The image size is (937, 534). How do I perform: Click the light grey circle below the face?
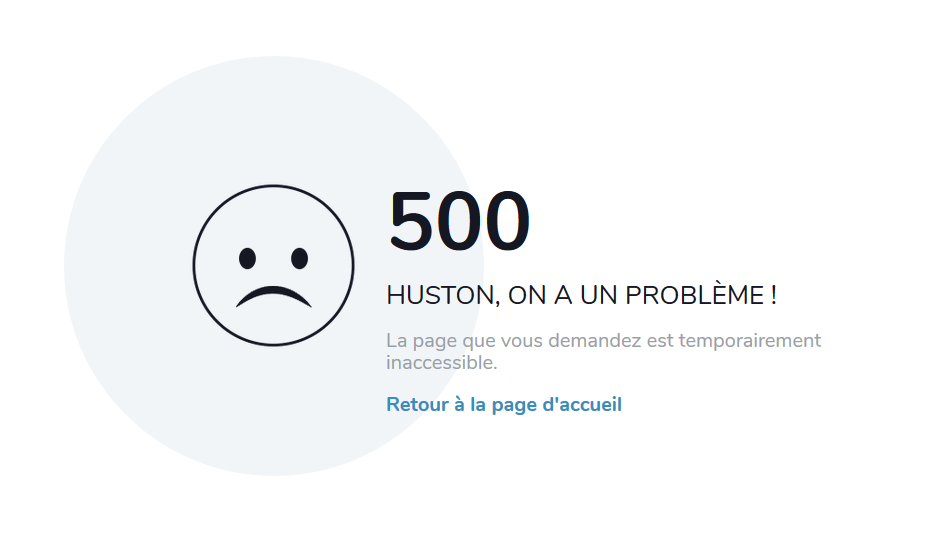[x=273, y=412]
